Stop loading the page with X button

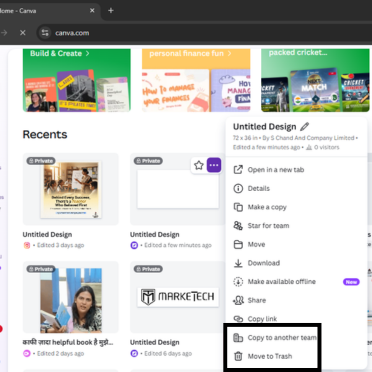point(23,33)
